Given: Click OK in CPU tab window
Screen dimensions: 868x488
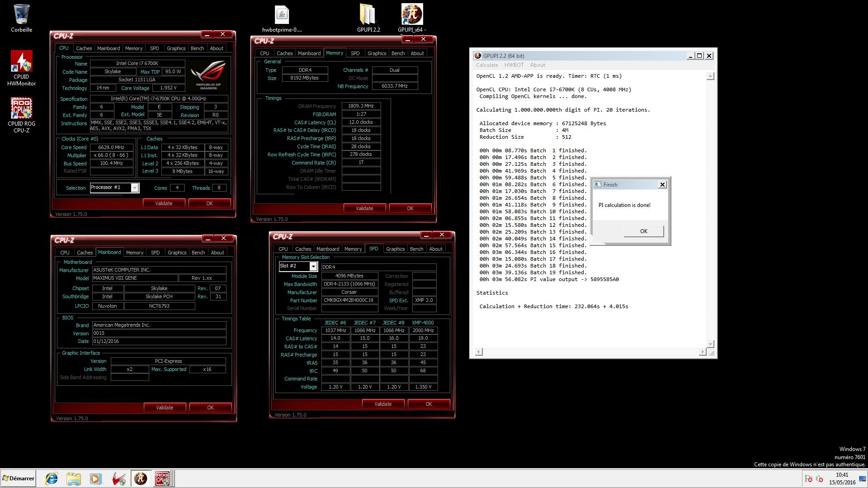Looking at the screenshot, I should click(x=209, y=203).
